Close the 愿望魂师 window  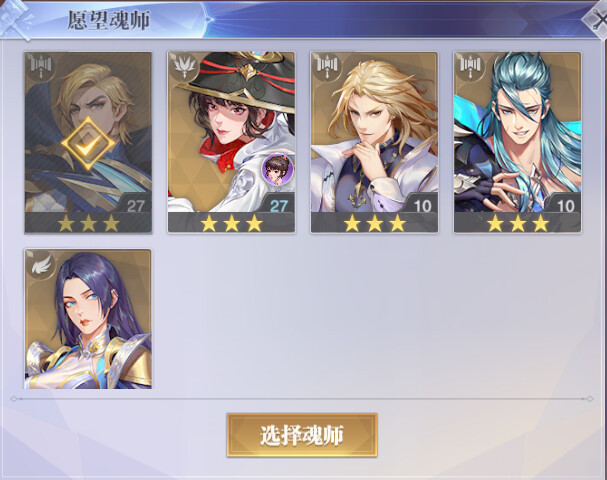tap(597, 19)
